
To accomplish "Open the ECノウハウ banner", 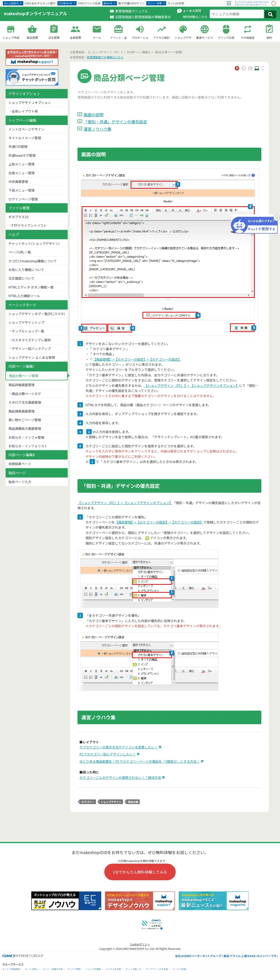I will 66,901.
